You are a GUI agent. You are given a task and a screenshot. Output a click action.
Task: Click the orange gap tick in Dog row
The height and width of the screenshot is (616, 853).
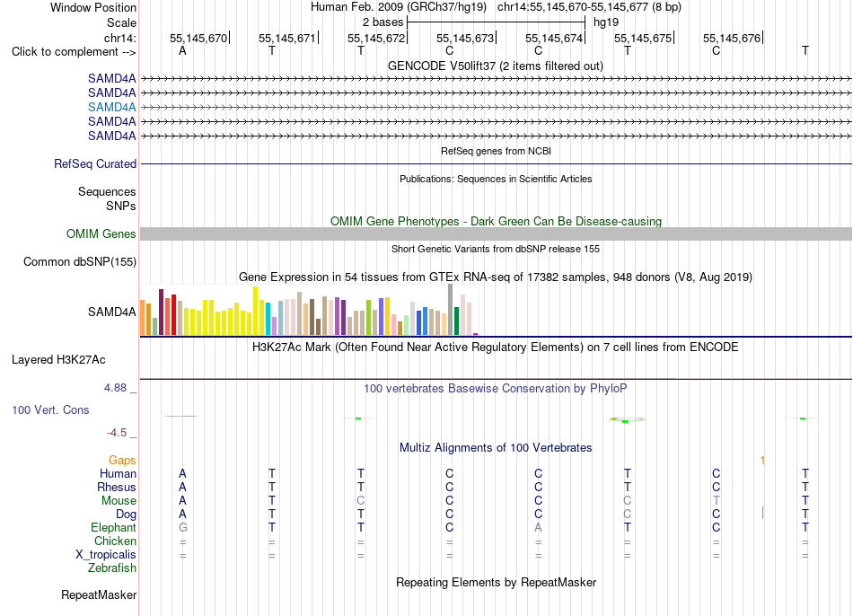click(x=762, y=513)
